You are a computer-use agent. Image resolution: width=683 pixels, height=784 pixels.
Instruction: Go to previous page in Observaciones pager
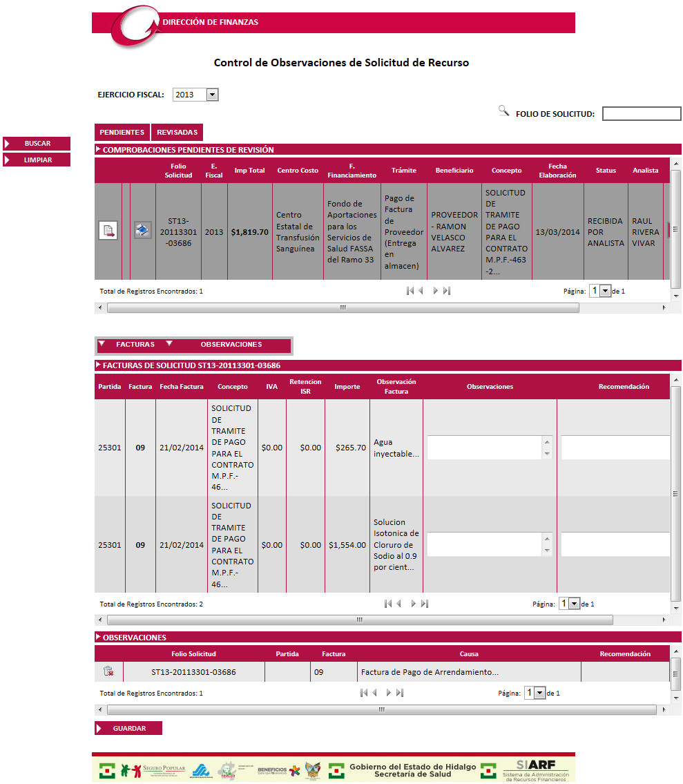pos(374,693)
